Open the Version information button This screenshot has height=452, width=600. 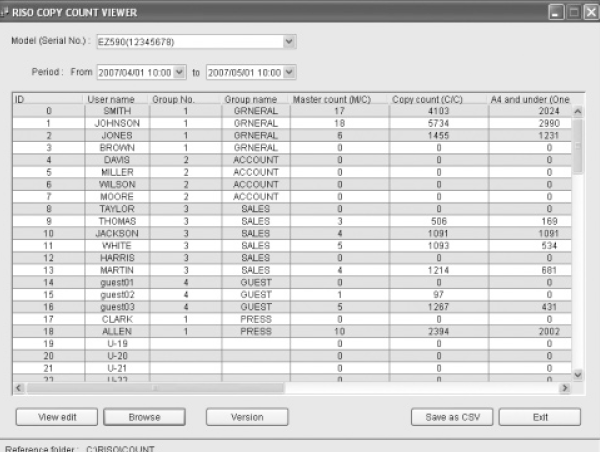click(x=247, y=416)
